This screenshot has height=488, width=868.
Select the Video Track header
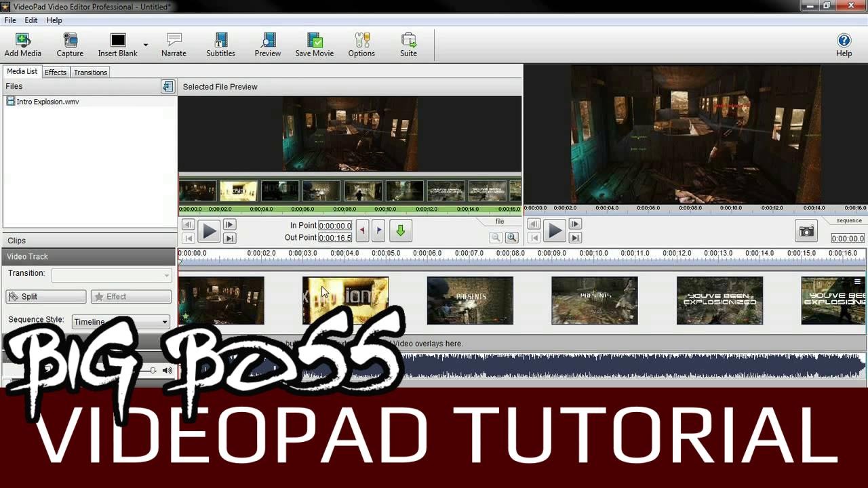tap(89, 257)
